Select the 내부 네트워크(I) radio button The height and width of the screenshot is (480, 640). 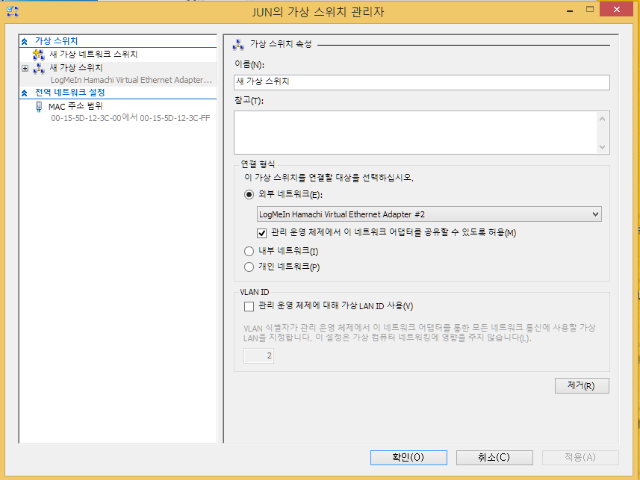249,251
